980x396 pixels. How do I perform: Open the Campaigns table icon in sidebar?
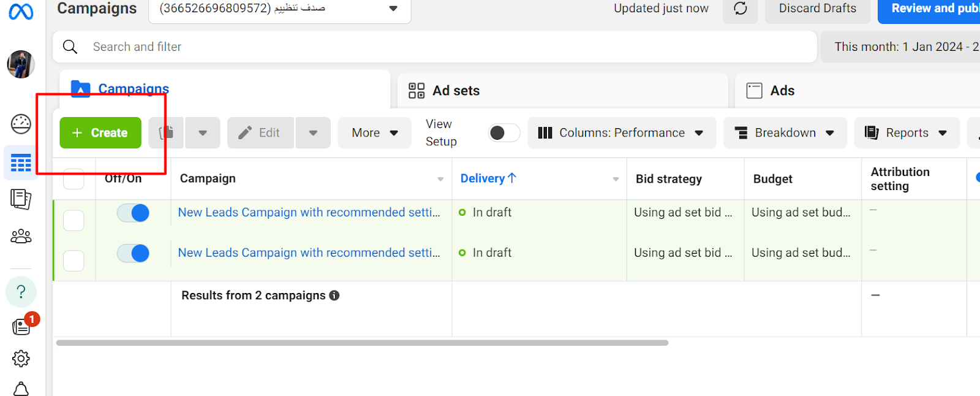point(21,163)
